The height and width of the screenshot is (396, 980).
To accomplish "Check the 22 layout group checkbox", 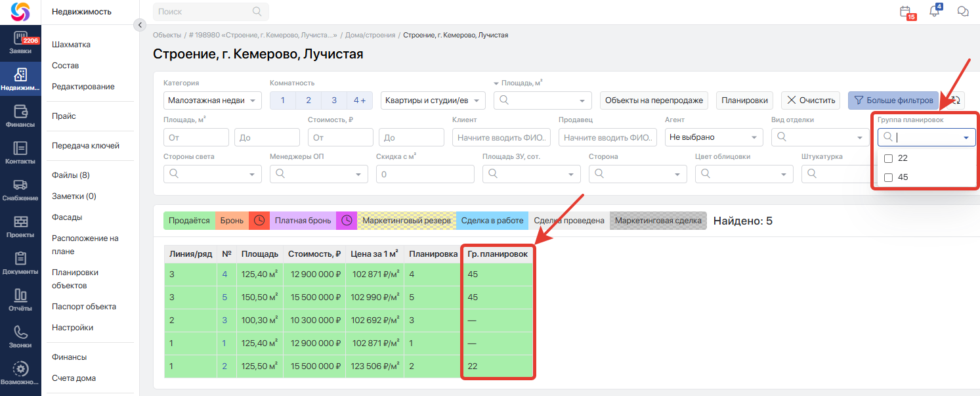I will tap(889, 158).
